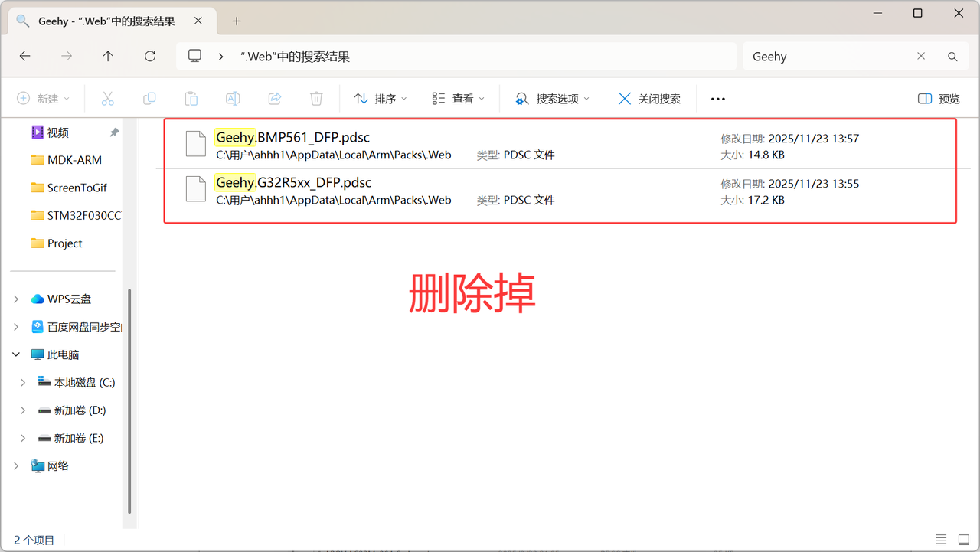
Task: Click the ".Web"中的搜索结果 breadcrumb
Action: tap(295, 57)
